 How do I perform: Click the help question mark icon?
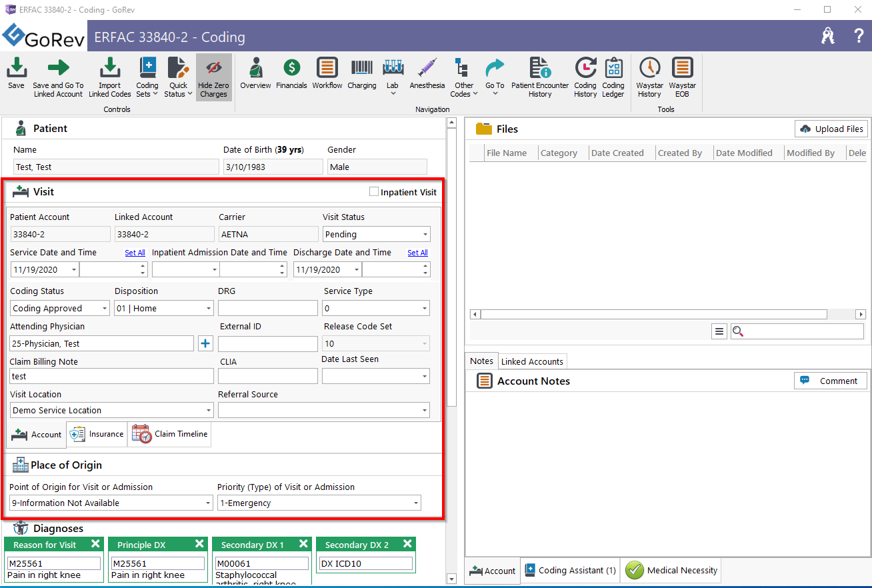click(x=859, y=36)
